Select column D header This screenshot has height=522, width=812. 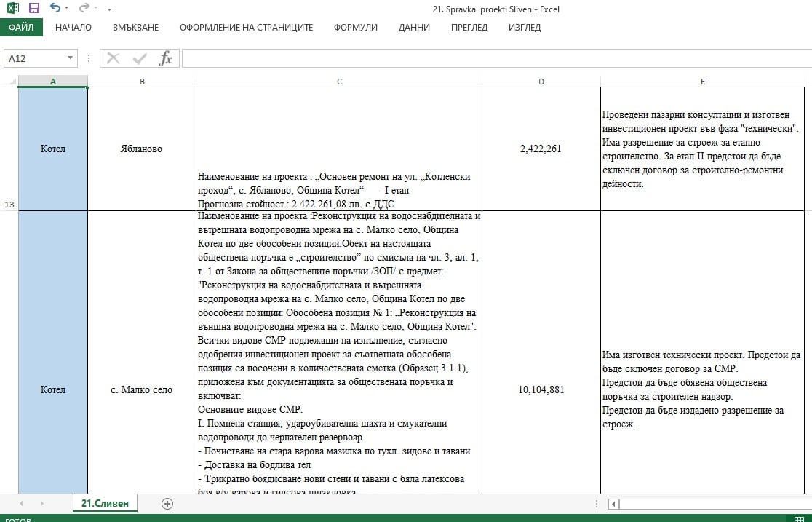point(541,82)
